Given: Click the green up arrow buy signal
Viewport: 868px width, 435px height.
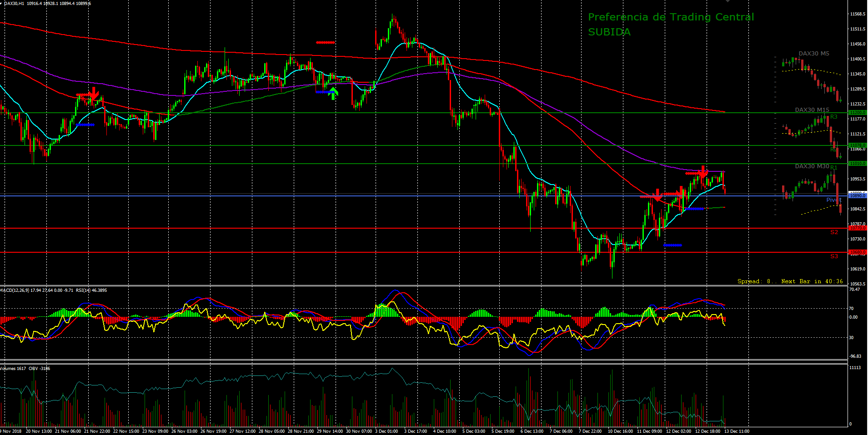Looking at the screenshot, I should coord(334,93).
